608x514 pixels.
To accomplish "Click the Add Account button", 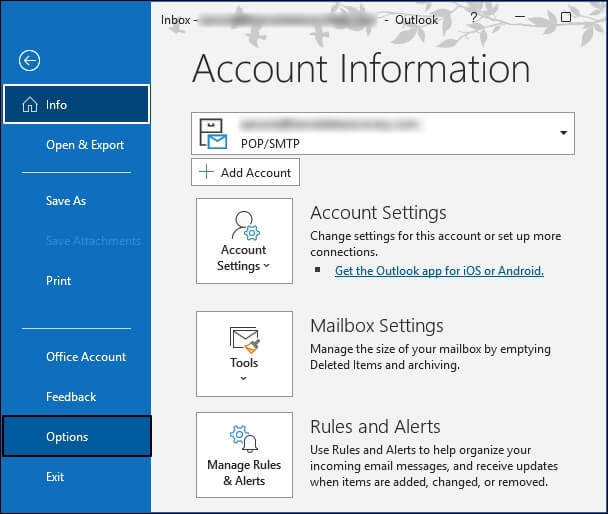I will click(x=245, y=172).
